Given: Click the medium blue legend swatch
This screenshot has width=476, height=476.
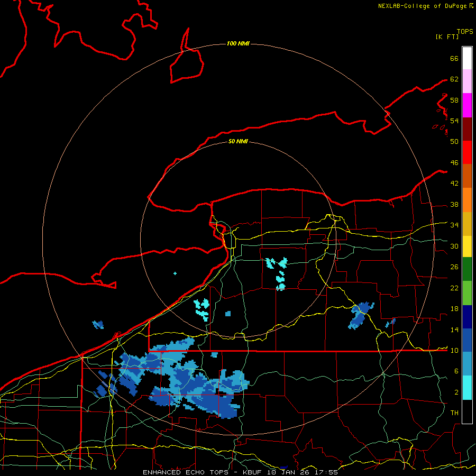Looking at the screenshot, I should tap(467, 340).
